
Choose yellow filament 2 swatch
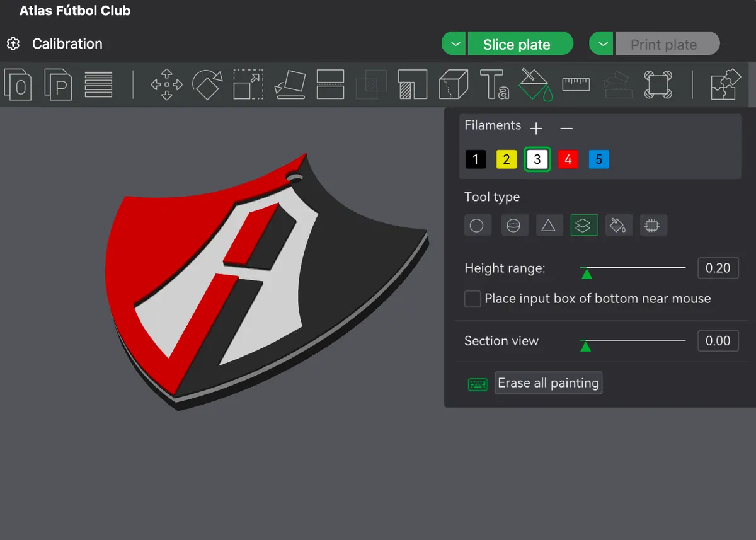pos(507,159)
